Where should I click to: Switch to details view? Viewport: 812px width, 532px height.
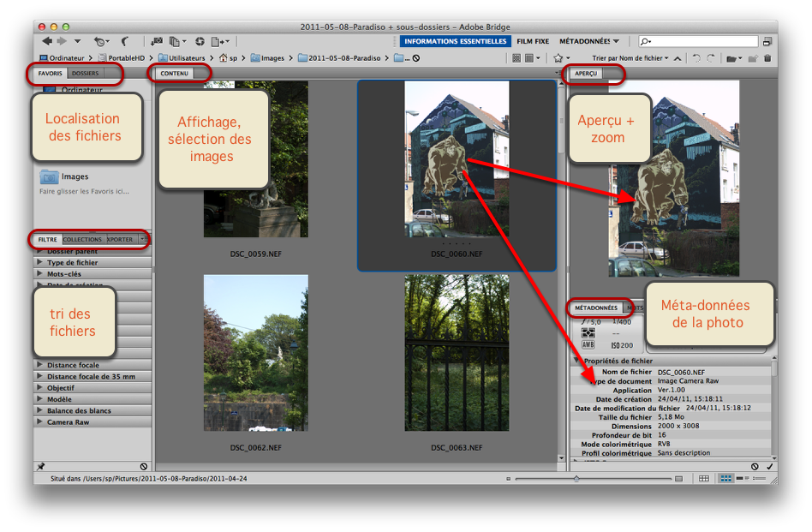743,479
